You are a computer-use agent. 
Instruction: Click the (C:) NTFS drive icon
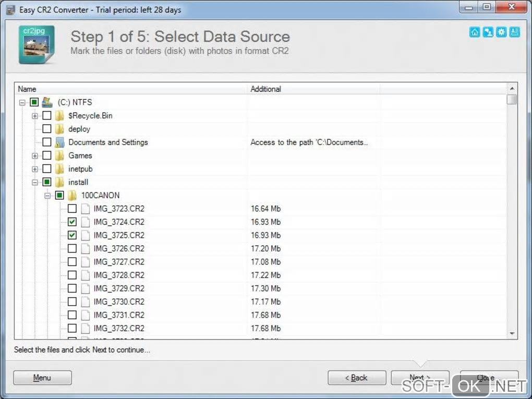47,102
